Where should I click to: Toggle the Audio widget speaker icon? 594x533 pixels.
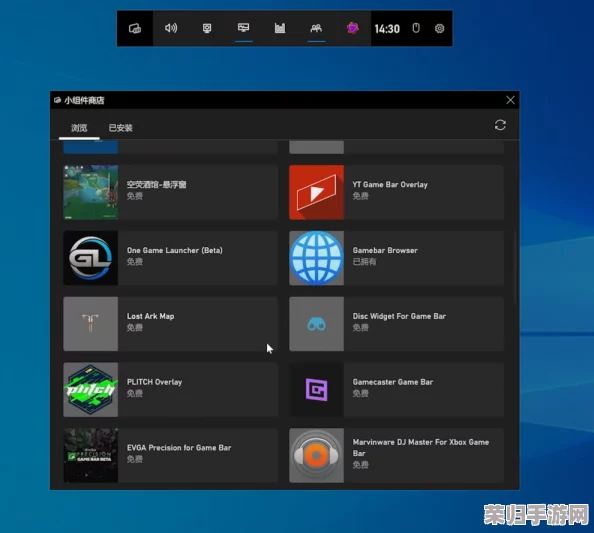(171, 28)
